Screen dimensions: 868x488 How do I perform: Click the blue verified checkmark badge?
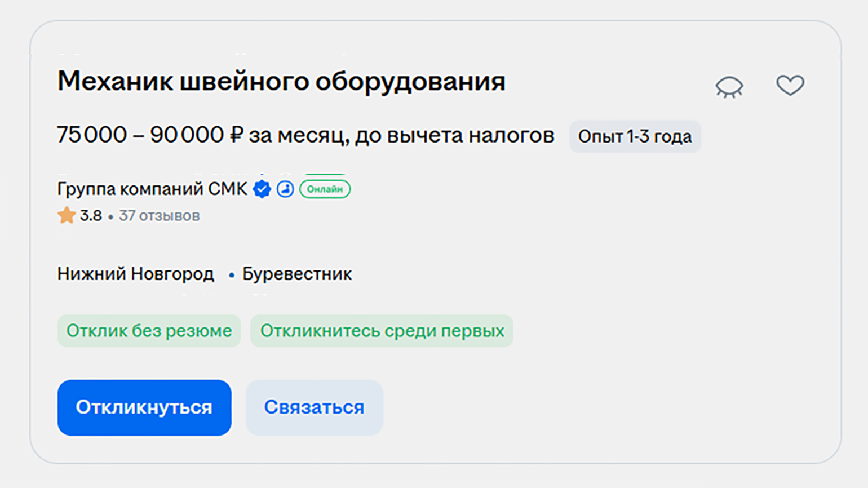coord(262,189)
